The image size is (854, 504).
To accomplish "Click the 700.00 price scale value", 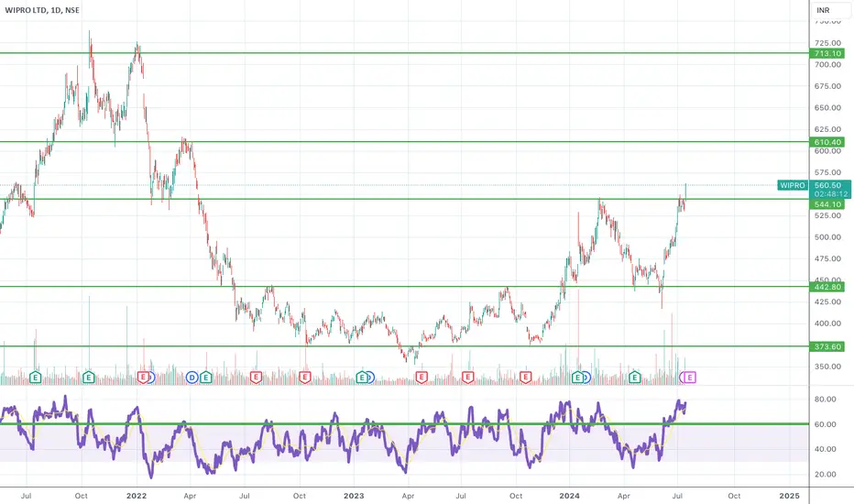I will pyautogui.click(x=827, y=64).
